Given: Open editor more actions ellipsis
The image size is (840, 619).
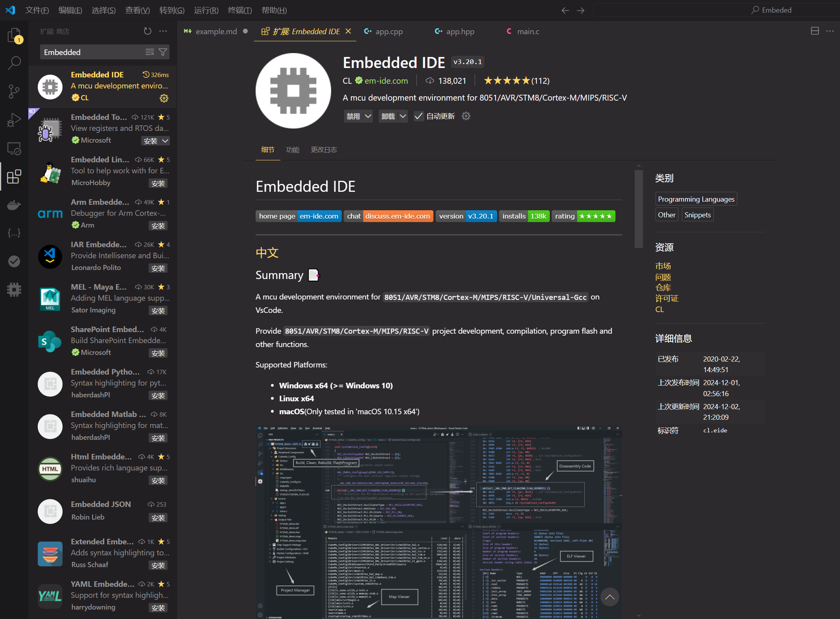Looking at the screenshot, I should (830, 31).
